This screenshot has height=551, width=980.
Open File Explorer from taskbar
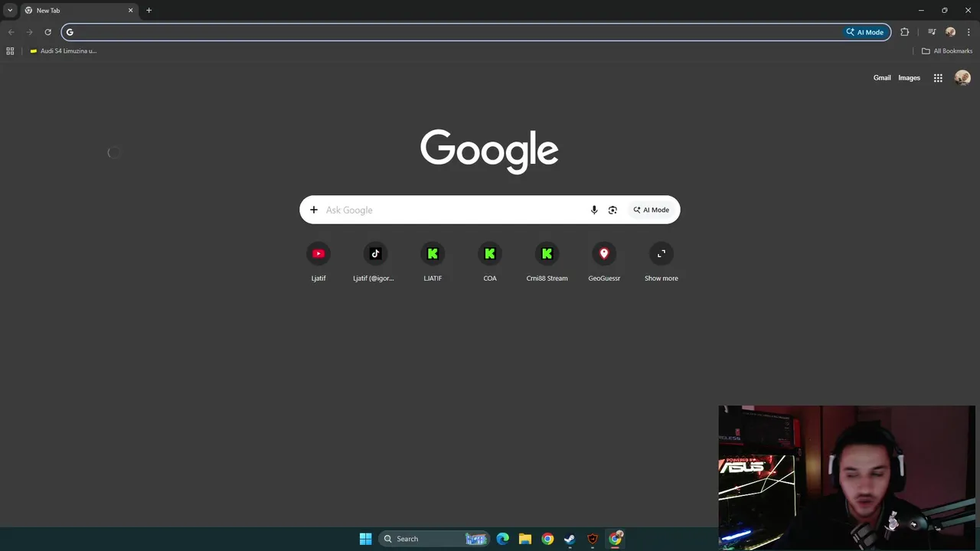point(524,539)
